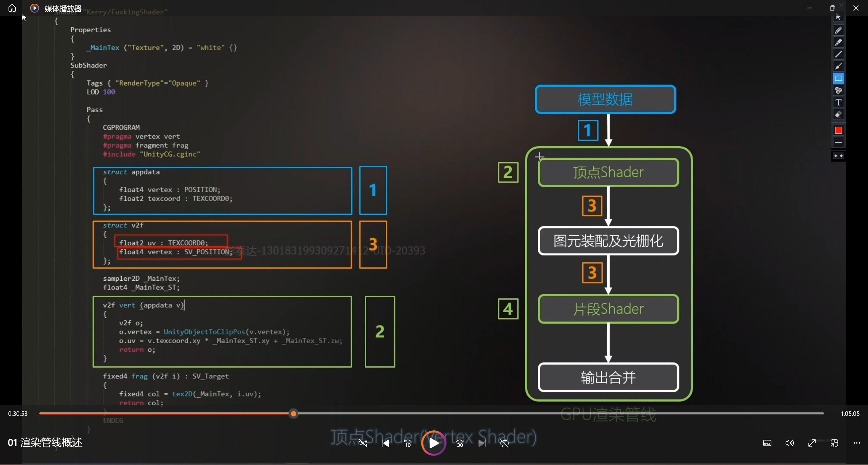
Task: Open the more options ellipsis menu
Action: [x=856, y=443]
